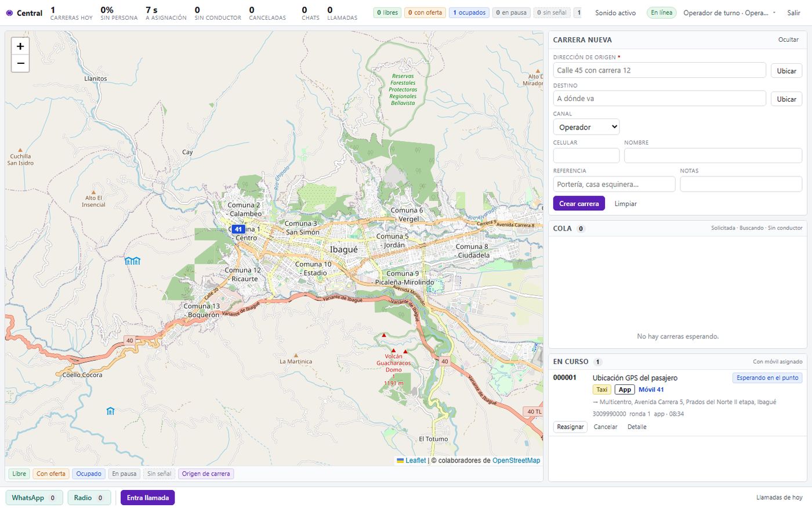Viewport: 812px width, 508px height.
Task: Click the Origen de carrera legend chip
Action: 206,474
